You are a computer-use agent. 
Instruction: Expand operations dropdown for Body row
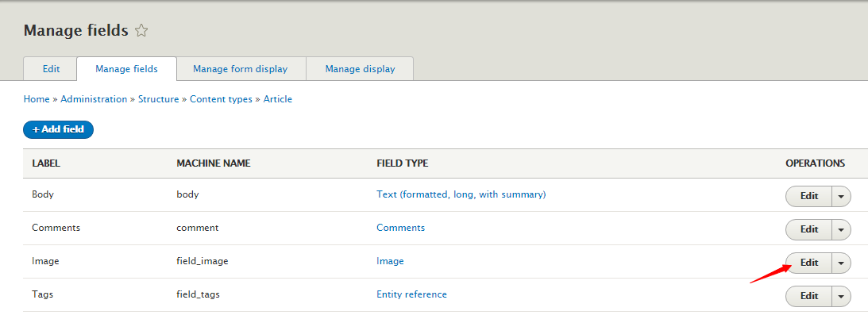(842, 196)
